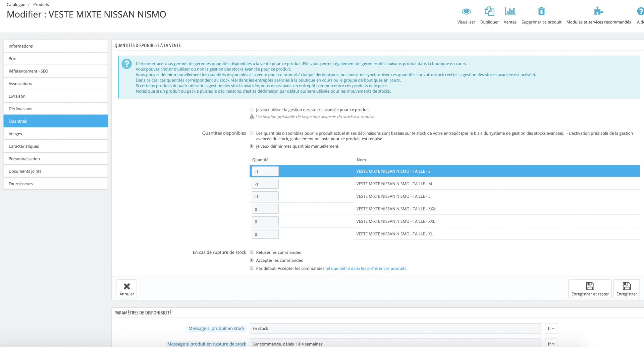
Task: Click the Enregistrer et rester button
Action: (590, 289)
